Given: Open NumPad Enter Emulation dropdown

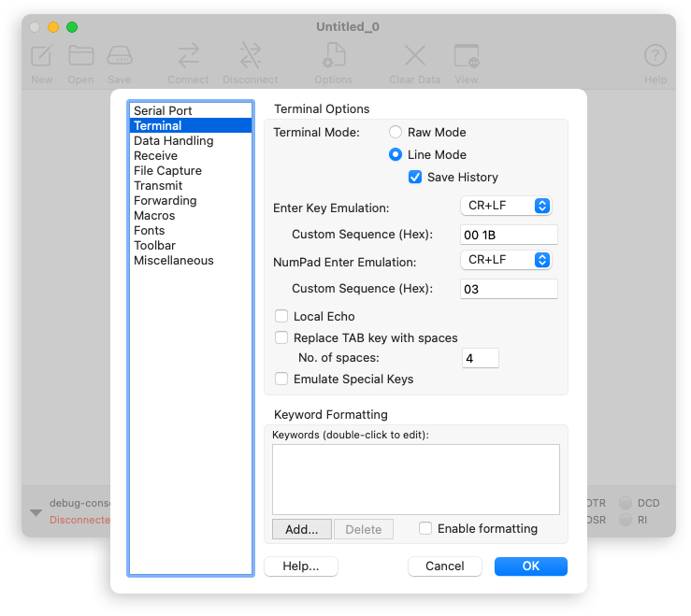Looking at the screenshot, I should tap(506, 260).
